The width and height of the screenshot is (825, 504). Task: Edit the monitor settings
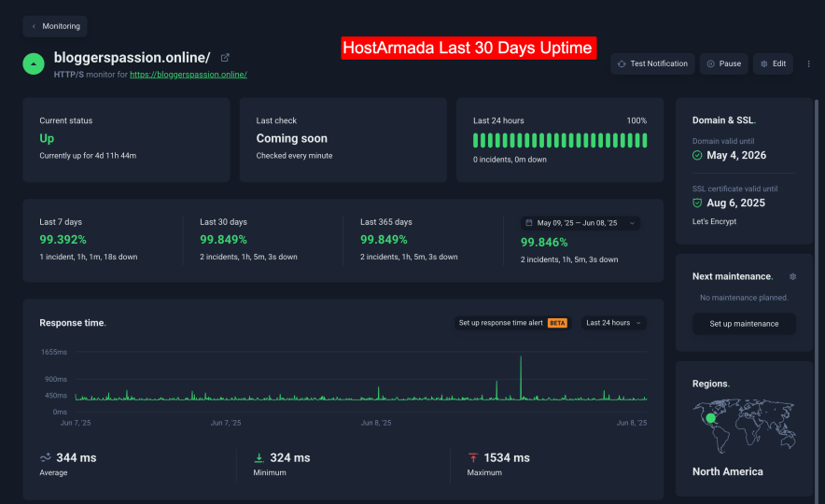point(773,63)
